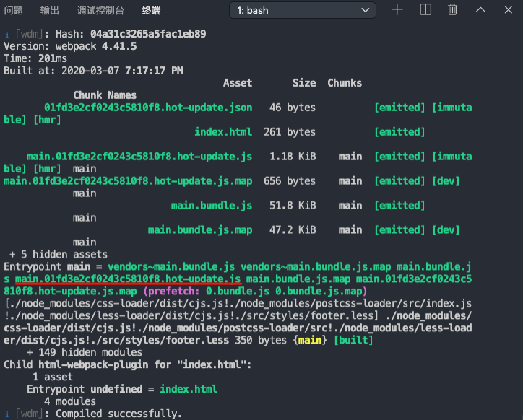Viewport: 523px width, 420px height.
Task: Click 'Entrypoint undefined' text
Action: click(85, 390)
